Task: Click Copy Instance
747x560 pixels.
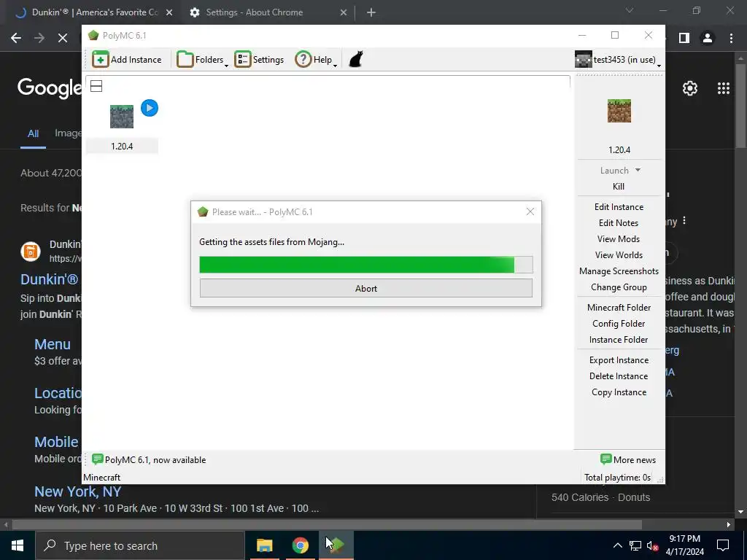Action: pyautogui.click(x=619, y=392)
